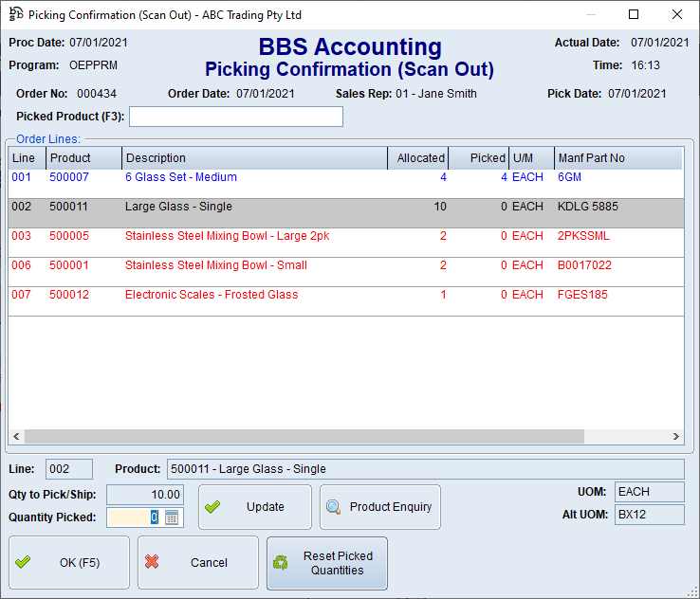Click the application icon in title bar
700x599 pixels.
(15, 14)
